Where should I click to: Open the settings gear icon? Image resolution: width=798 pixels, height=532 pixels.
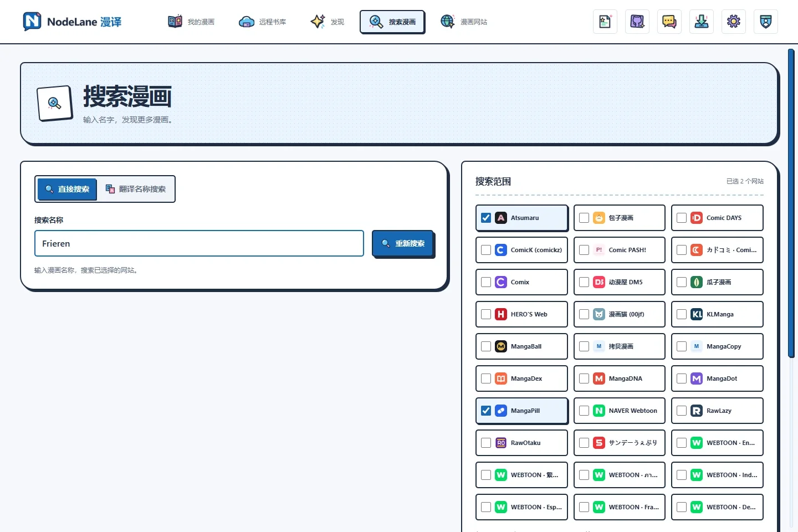click(x=734, y=22)
